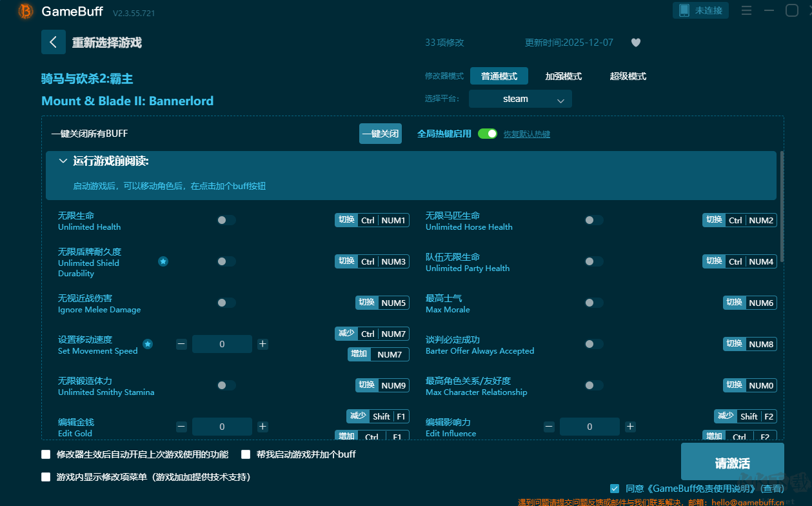Image resolution: width=812 pixels, height=506 pixels.
Task: Click the 一键关闭 button
Action: click(381, 134)
